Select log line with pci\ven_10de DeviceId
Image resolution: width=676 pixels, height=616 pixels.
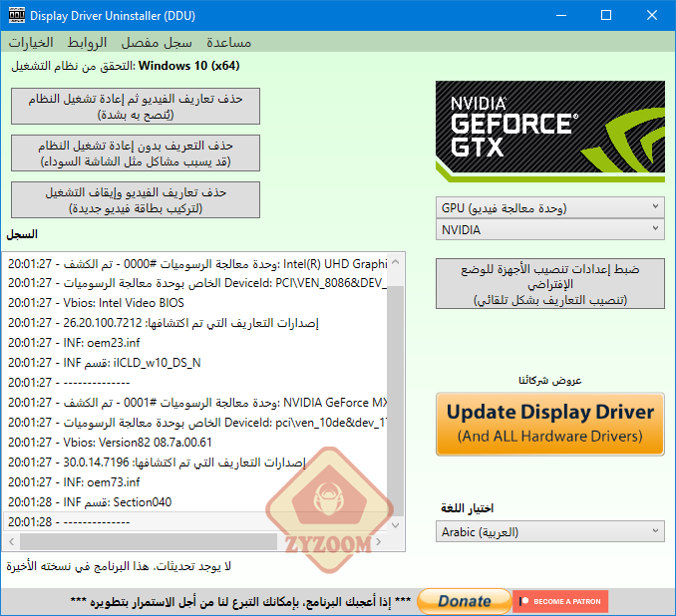click(195, 423)
